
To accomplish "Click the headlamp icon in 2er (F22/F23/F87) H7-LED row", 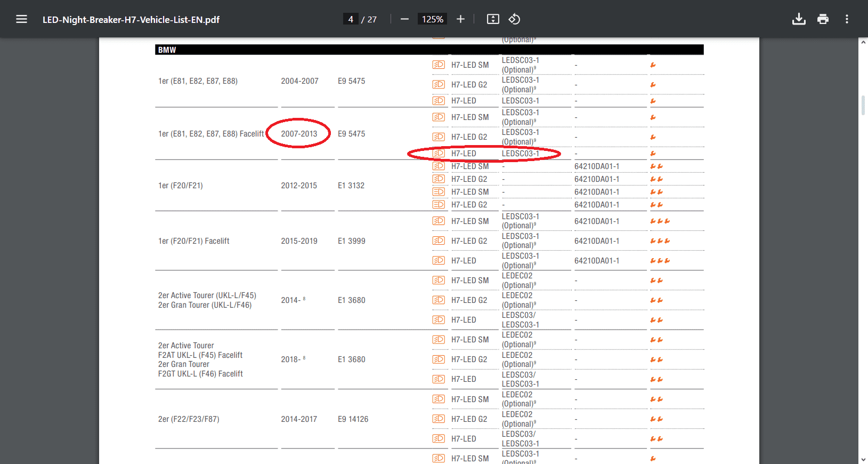I will 439,438.
